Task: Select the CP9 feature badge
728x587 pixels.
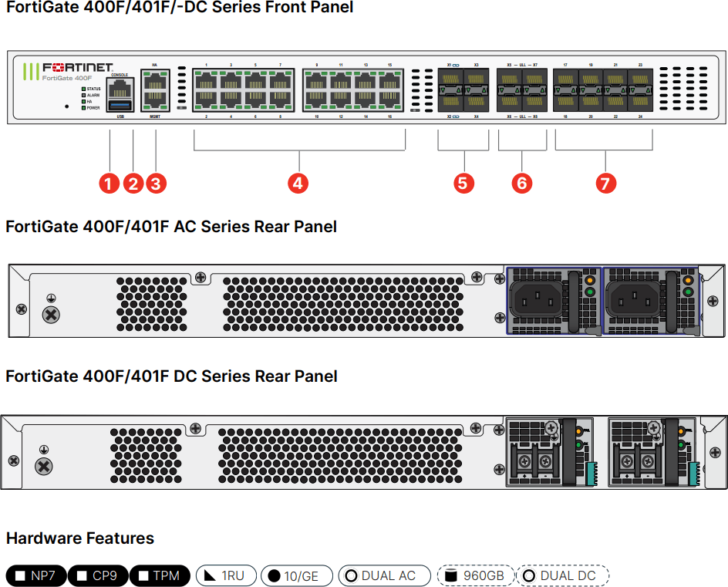Action: click(98, 576)
